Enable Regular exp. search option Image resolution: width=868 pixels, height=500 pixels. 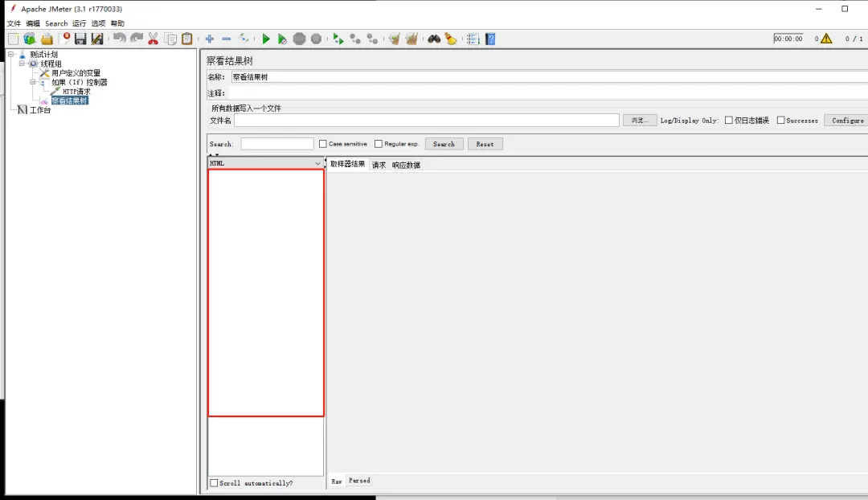click(378, 144)
